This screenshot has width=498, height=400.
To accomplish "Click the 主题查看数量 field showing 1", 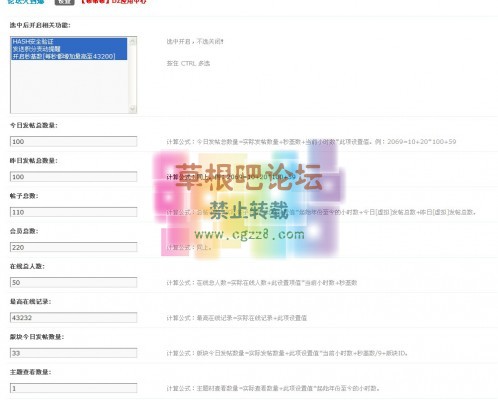I will coord(73,388).
